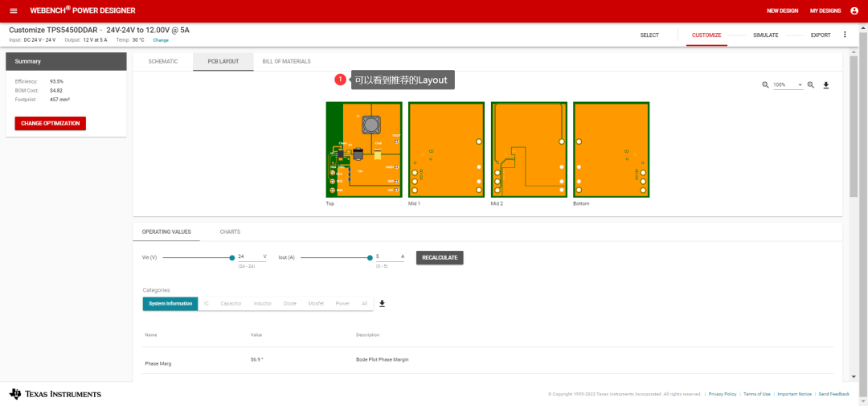This screenshot has width=868, height=406.
Task: Go to the Export step
Action: pyautogui.click(x=821, y=35)
